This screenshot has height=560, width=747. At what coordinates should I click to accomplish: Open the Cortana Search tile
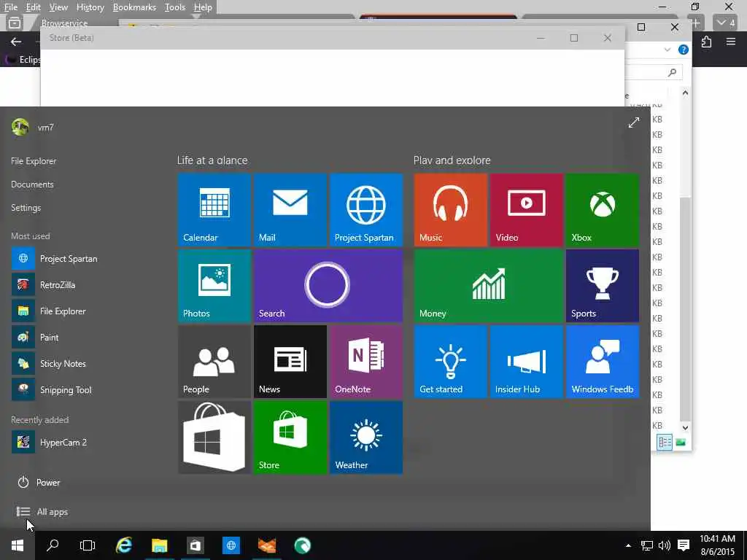[328, 286]
